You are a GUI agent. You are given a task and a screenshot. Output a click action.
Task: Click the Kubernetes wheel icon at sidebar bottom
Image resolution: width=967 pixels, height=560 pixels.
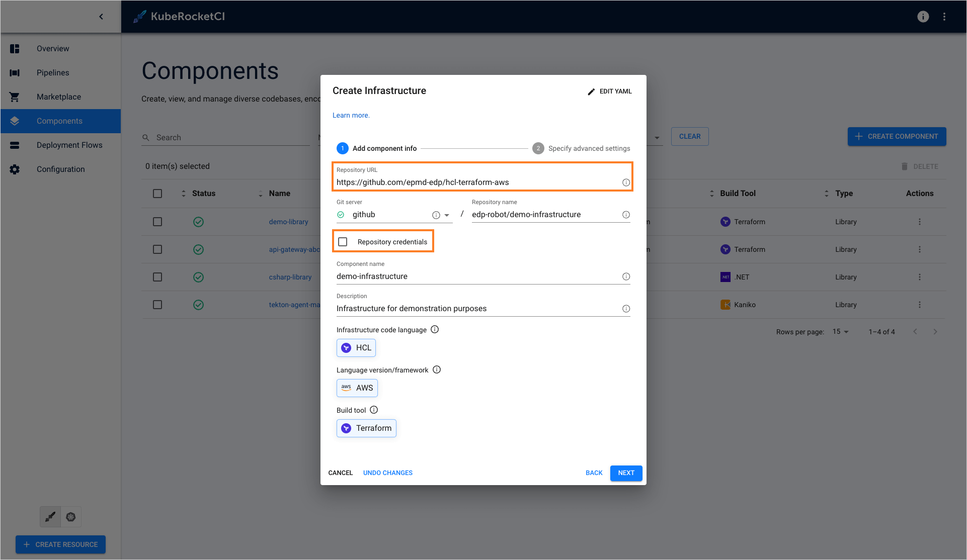(71, 517)
